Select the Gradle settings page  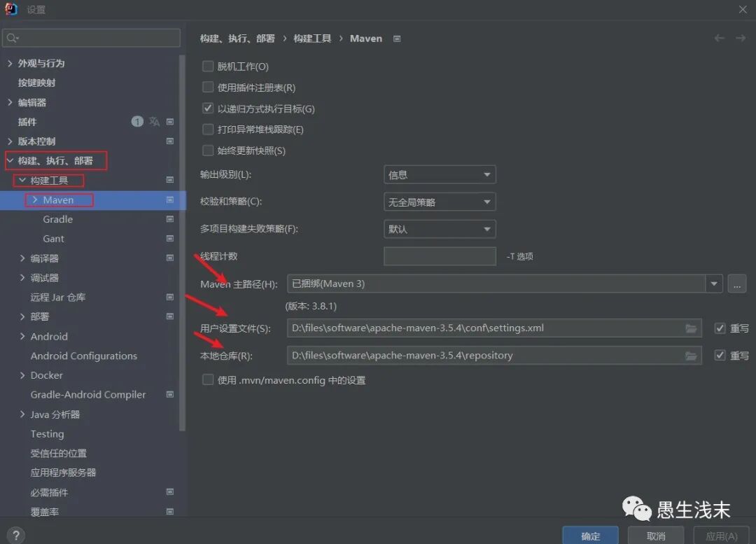[58, 219]
